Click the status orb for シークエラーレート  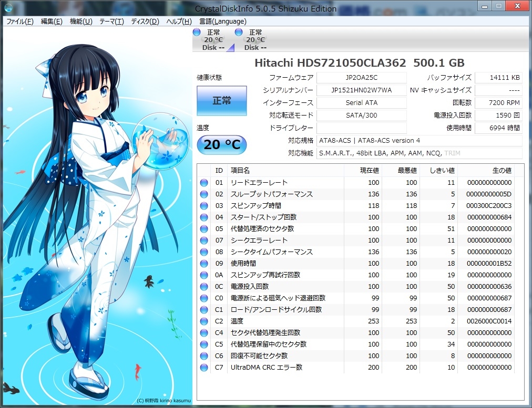point(204,240)
